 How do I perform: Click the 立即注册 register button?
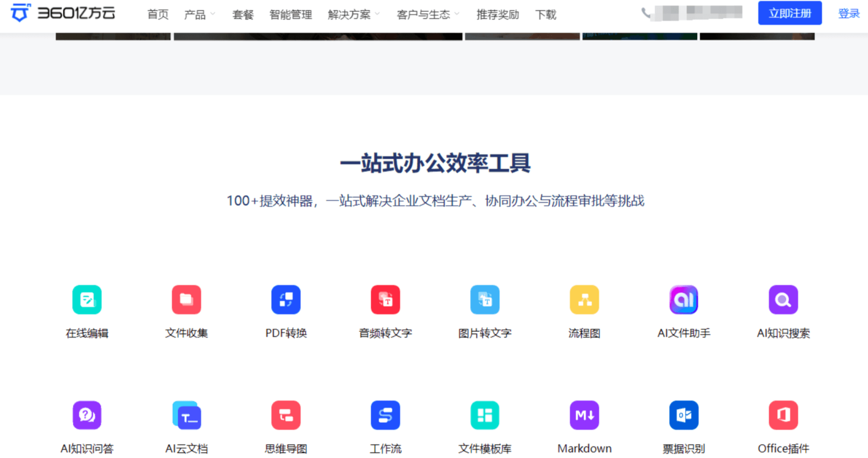click(x=790, y=13)
